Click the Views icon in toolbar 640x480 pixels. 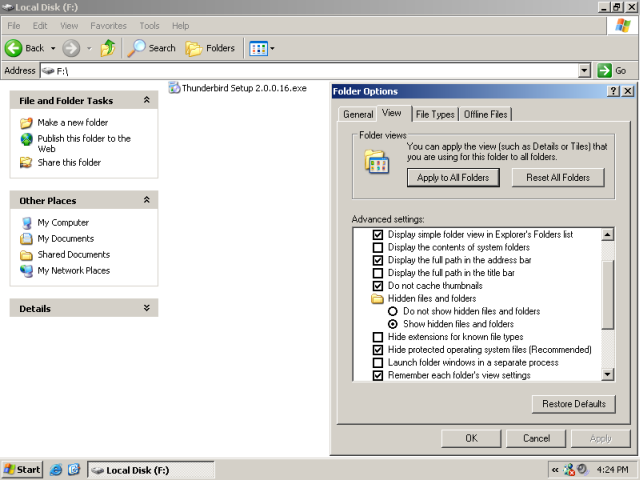point(258,49)
